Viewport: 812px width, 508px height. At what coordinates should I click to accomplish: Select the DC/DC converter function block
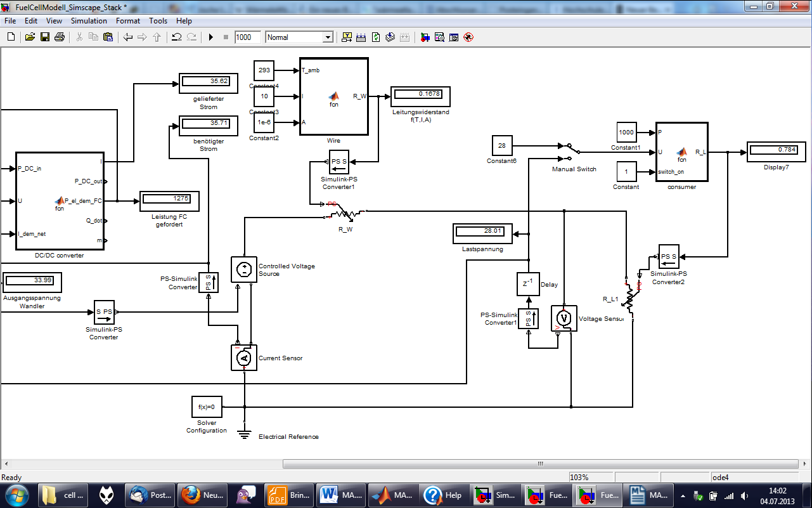(60, 202)
